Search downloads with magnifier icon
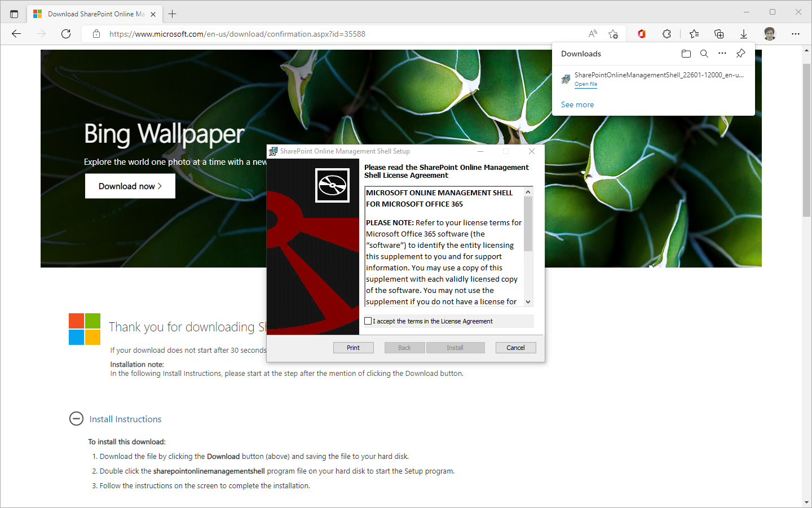Screen dimensions: 812x508 [x=704, y=54]
